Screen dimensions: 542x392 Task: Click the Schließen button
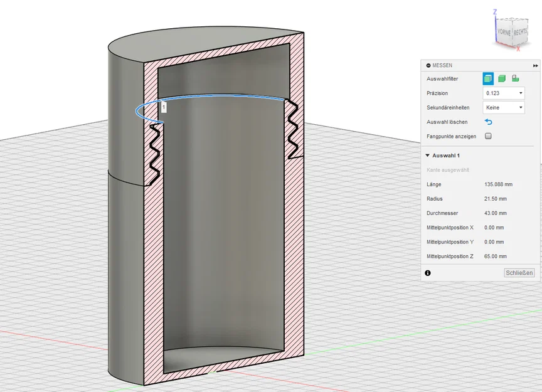pyautogui.click(x=519, y=273)
